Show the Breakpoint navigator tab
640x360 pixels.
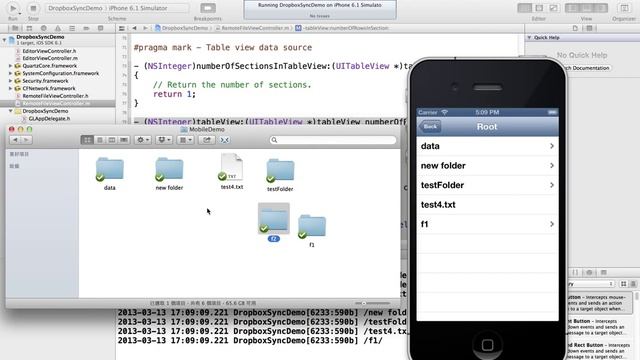86,28
